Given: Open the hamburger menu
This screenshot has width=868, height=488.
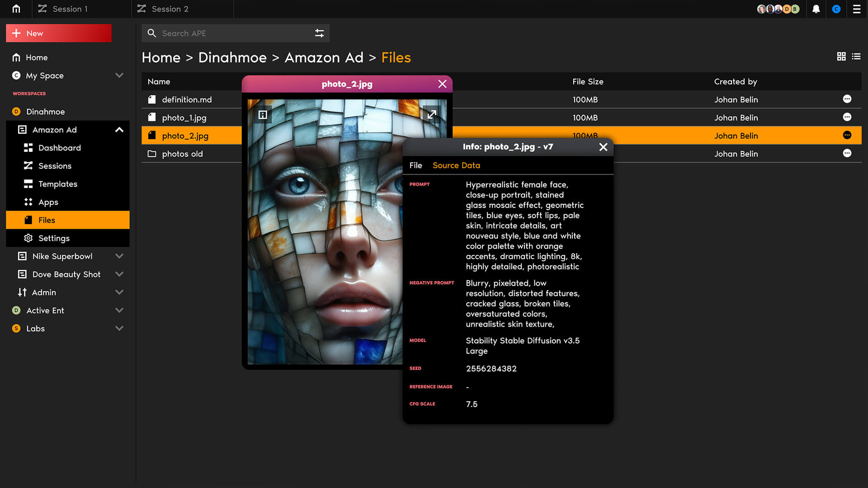Looking at the screenshot, I should point(856,9).
